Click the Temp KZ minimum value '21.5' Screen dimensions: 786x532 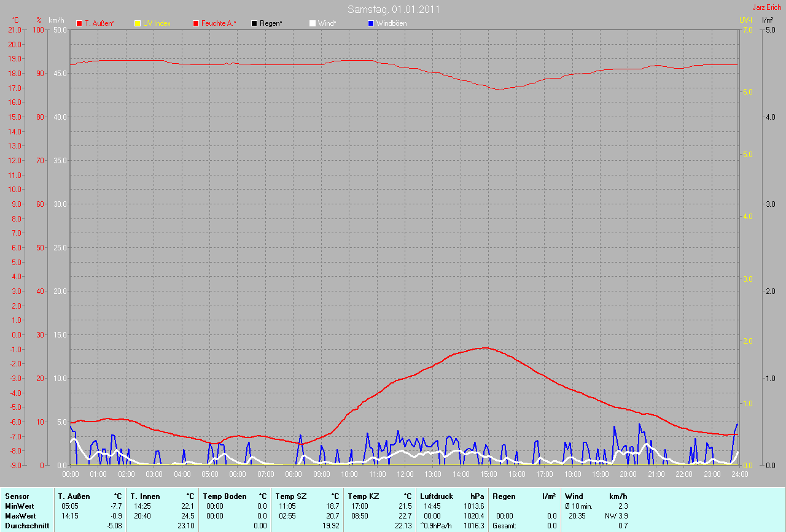point(406,506)
